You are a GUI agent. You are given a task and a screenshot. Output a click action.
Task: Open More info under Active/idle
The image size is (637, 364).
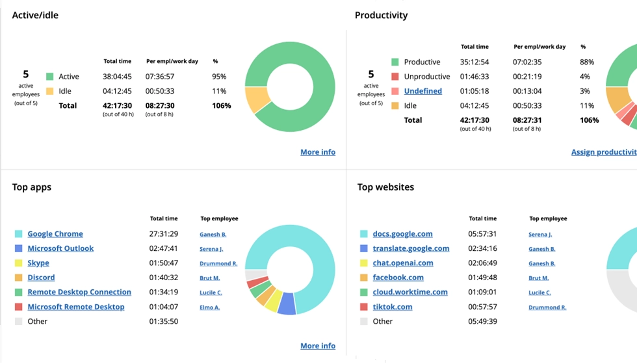tap(318, 152)
